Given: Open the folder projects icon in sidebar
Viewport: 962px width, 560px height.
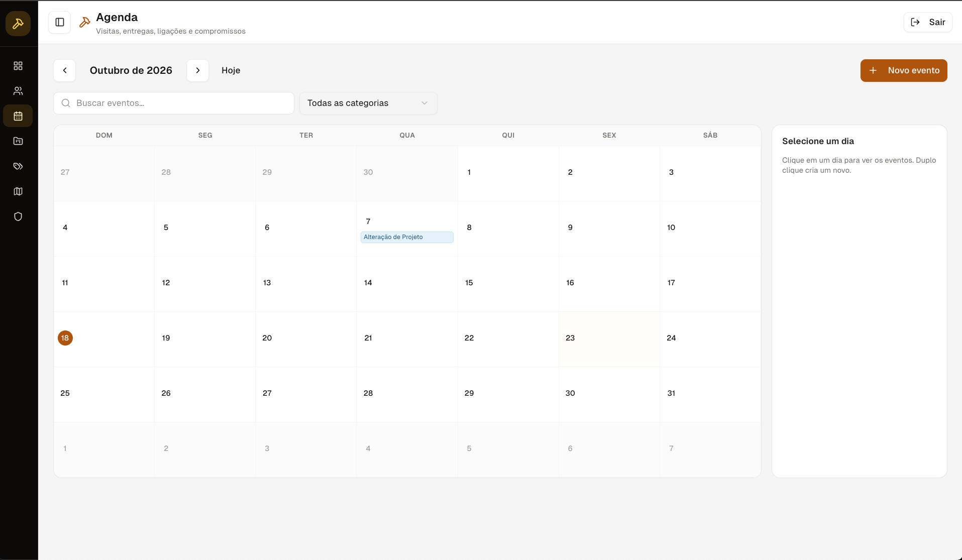Looking at the screenshot, I should pos(18,141).
